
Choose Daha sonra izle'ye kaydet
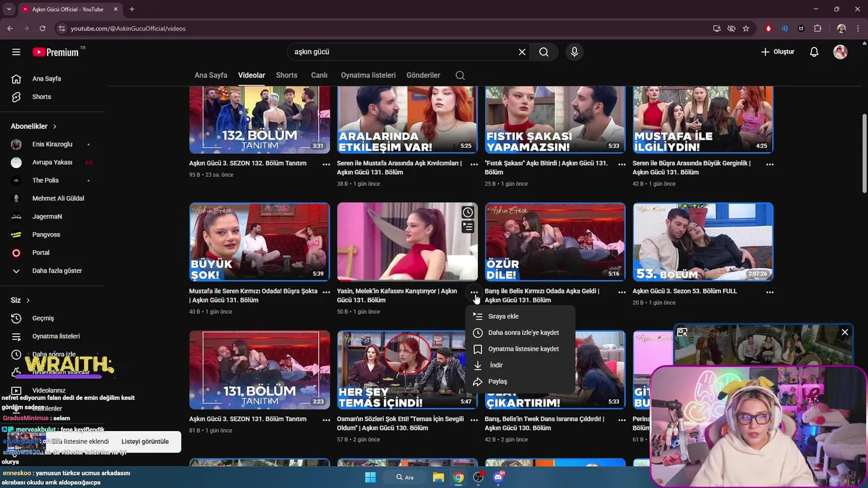pyautogui.click(x=520, y=333)
